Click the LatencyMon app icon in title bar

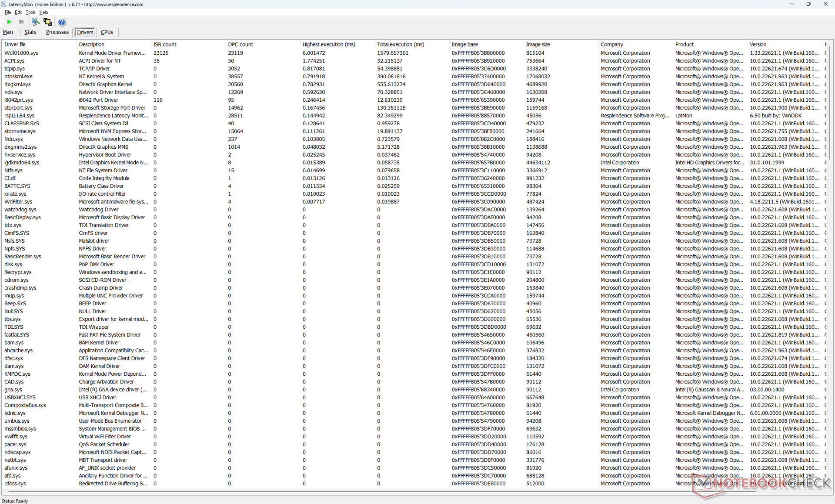(4, 4)
